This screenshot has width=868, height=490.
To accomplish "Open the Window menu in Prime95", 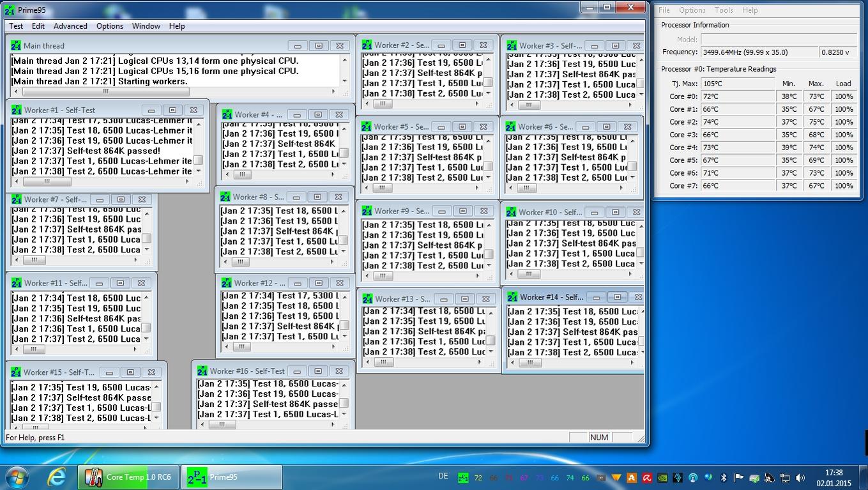I will coord(146,26).
